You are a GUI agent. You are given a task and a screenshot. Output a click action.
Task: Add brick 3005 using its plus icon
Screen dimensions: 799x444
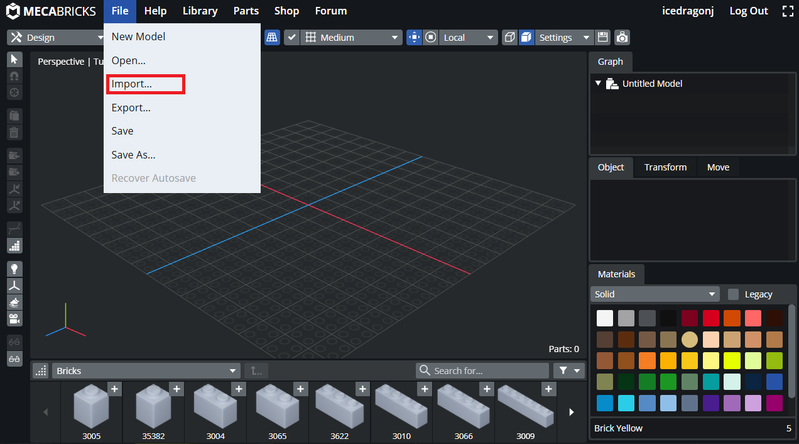coord(114,388)
